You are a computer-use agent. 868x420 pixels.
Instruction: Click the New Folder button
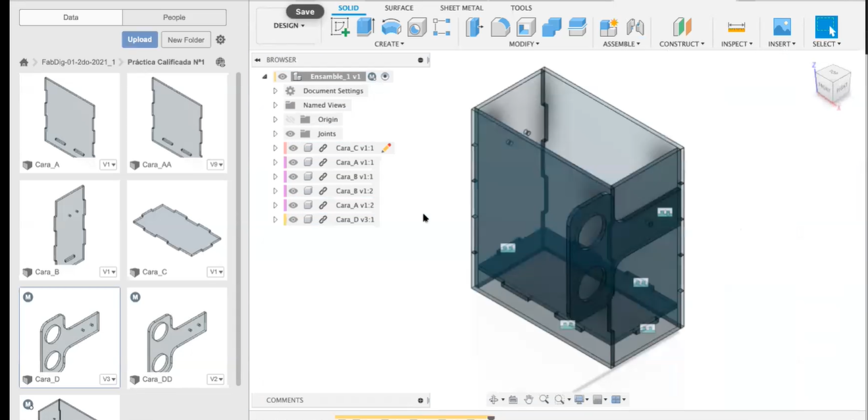[186, 39]
